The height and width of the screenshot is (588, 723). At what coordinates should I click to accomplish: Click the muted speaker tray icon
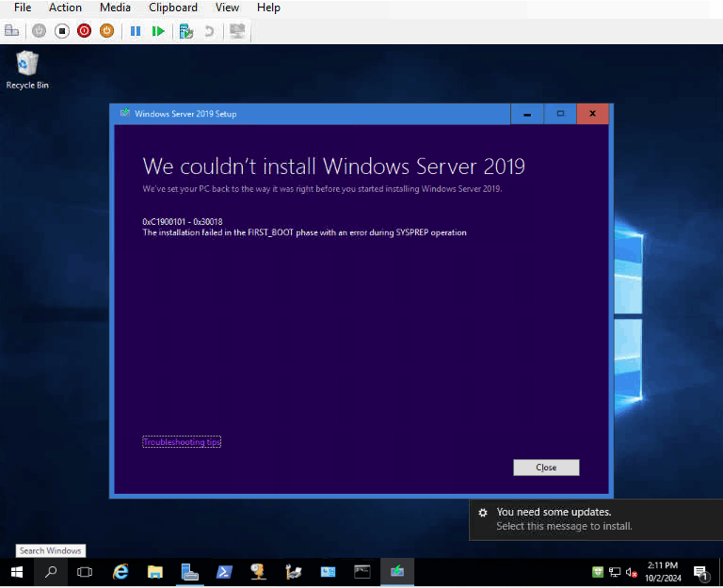click(x=632, y=572)
